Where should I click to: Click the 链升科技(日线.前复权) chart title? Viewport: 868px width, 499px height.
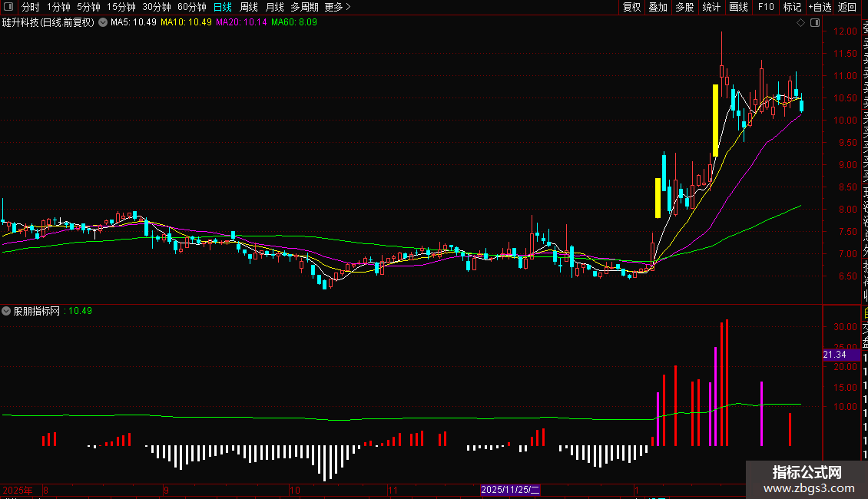pyautogui.click(x=48, y=23)
